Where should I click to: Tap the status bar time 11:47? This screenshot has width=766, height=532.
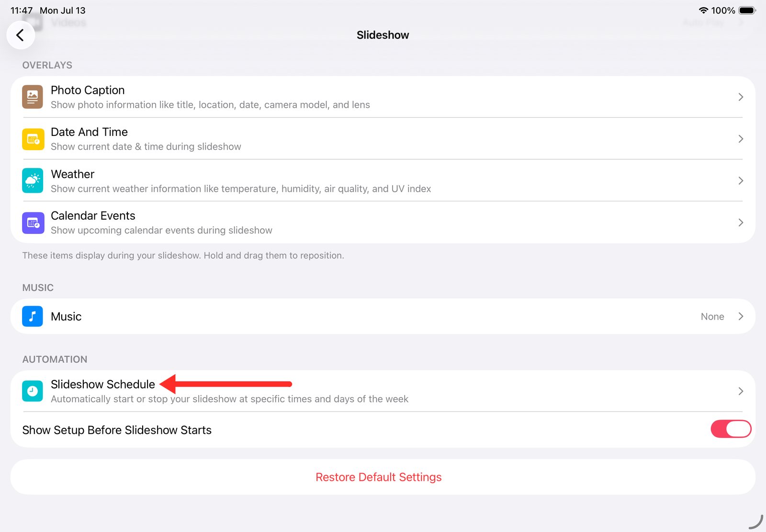(x=22, y=10)
